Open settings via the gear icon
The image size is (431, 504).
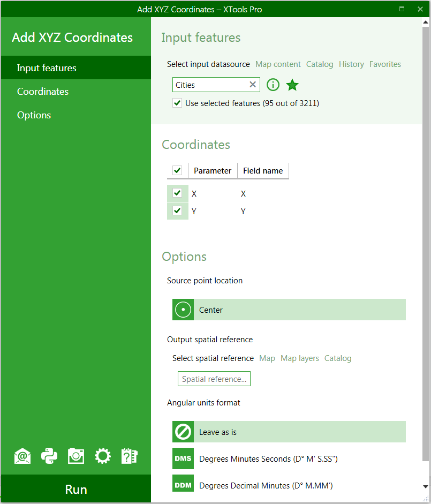(103, 456)
